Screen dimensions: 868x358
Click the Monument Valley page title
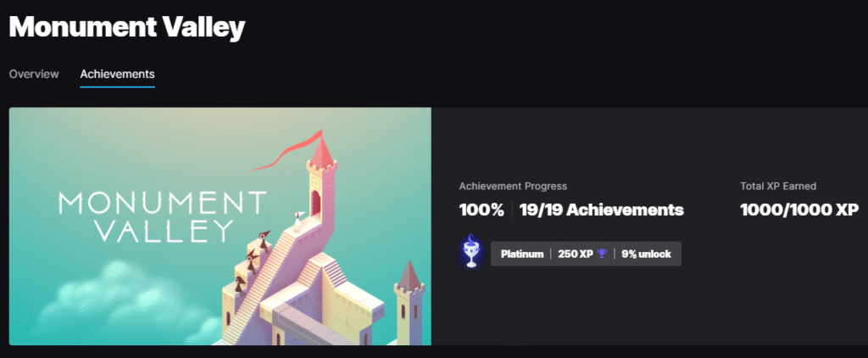pyautogui.click(x=127, y=26)
